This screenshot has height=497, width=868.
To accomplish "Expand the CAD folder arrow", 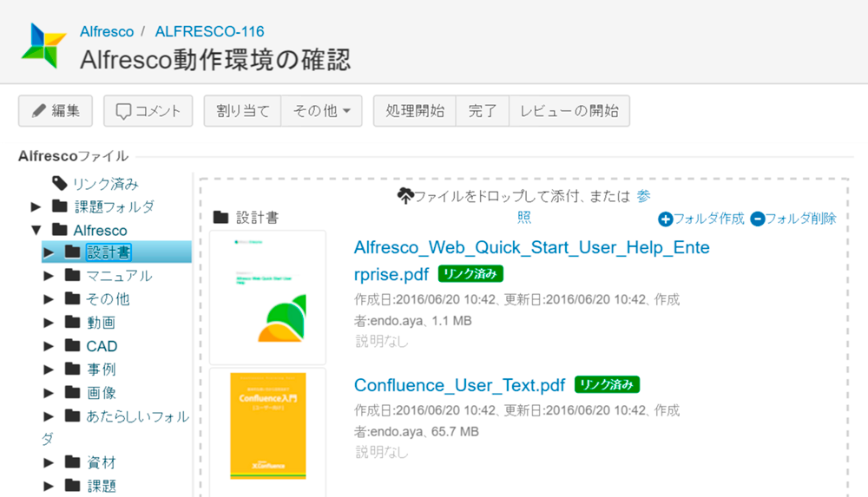I will [x=49, y=346].
